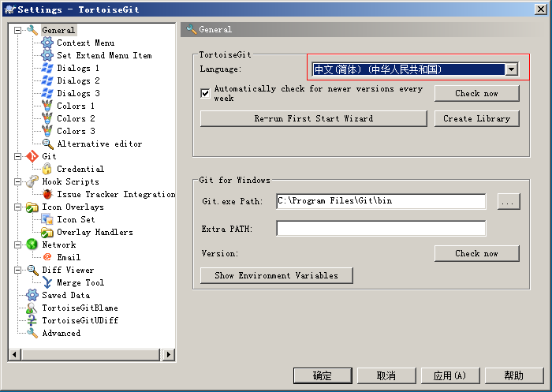Click the Dialogs 2 window icon

click(47, 80)
